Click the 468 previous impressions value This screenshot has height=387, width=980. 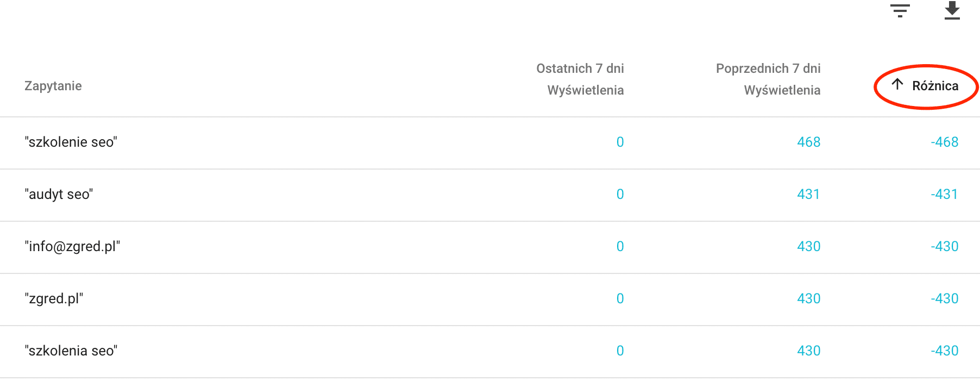[808, 142]
